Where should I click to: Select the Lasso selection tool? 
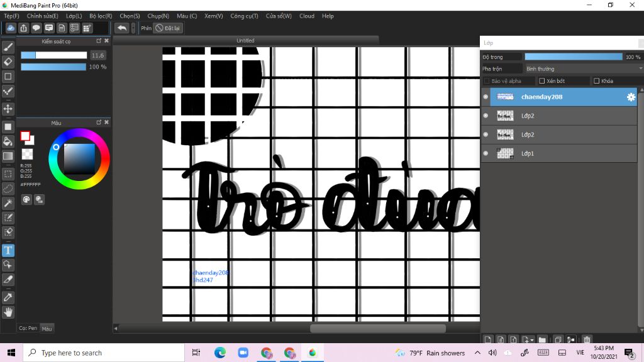pyautogui.click(x=8, y=189)
